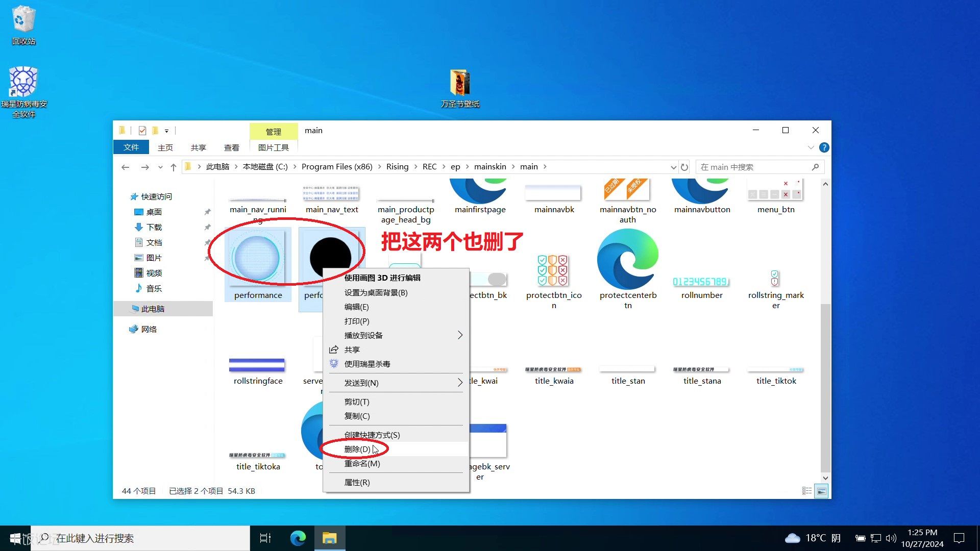Switch to large thumbnails view icon
980x551 pixels.
coord(821,491)
